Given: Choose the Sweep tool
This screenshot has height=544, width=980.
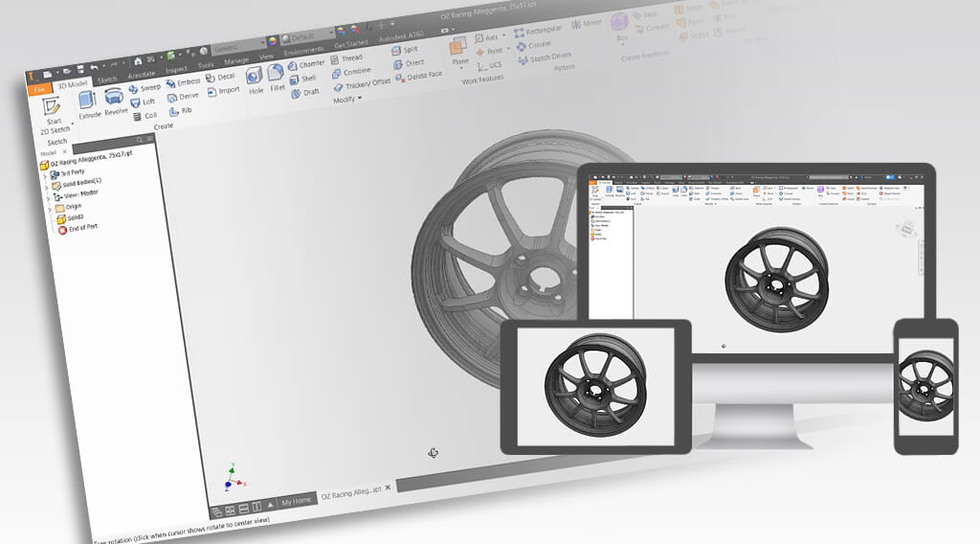Looking at the screenshot, I should [x=144, y=88].
